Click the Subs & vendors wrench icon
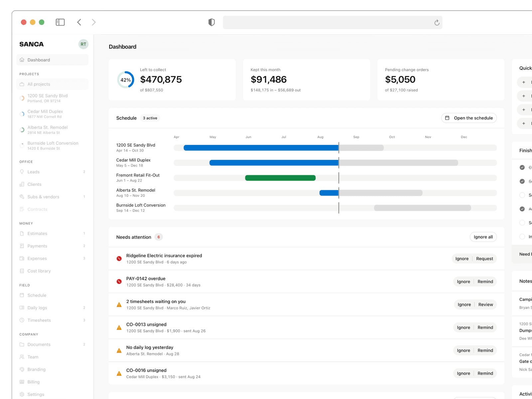Viewport: 532px width, 399px height. [22, 197]
